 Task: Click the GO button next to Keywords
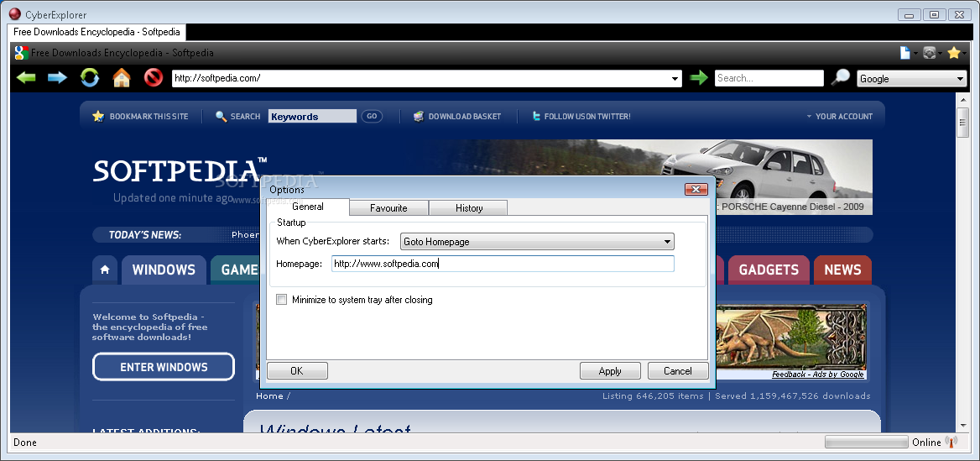point(372,117)
